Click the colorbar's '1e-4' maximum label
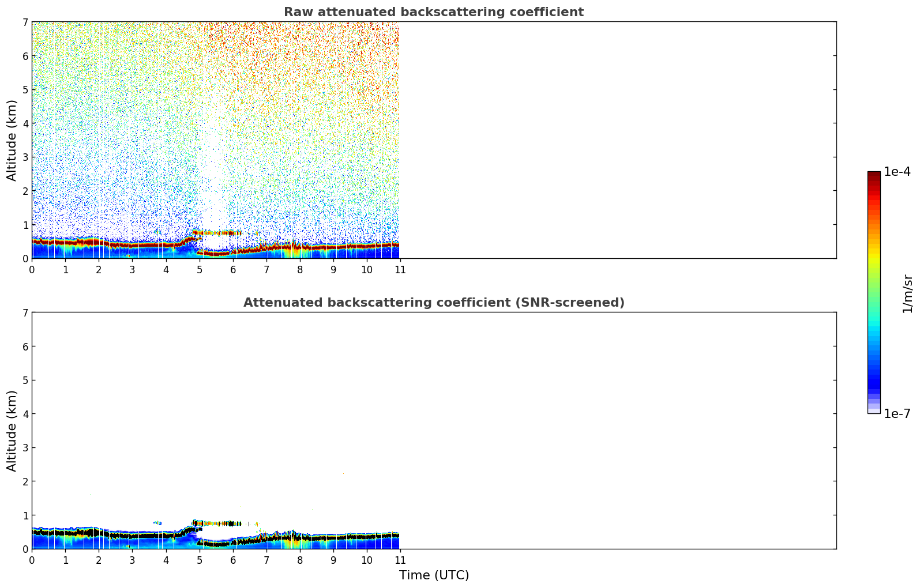This screenshot has height=588, width=920. pyautogui.click(x=897, y=172)
